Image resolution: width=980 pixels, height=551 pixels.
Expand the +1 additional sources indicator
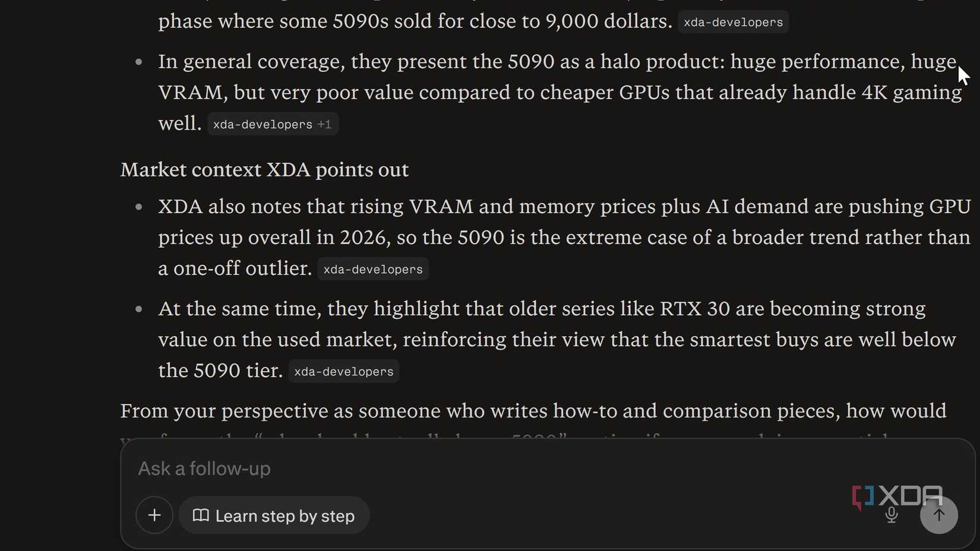(324, 125)
